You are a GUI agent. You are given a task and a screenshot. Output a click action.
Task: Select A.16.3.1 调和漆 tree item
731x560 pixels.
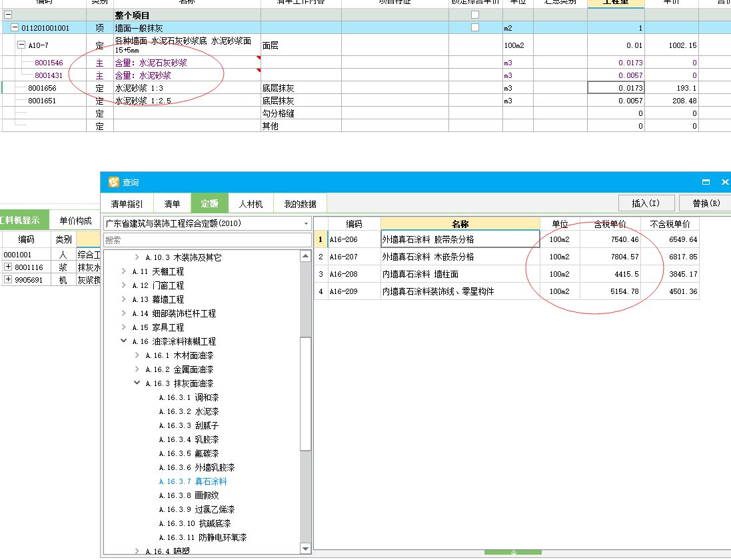(x=189, y=397)
